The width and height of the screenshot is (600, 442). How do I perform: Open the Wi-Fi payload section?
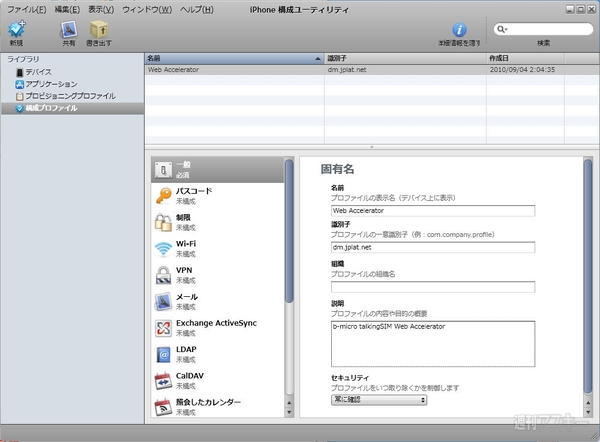[x=217, y=248]
